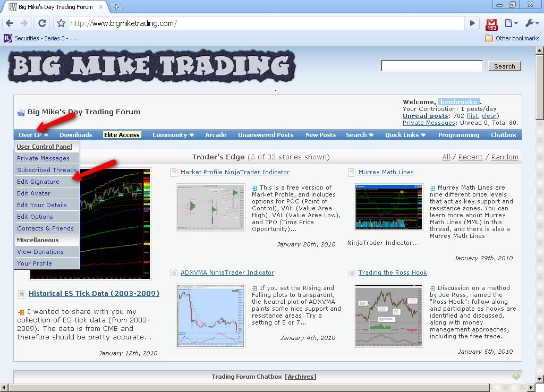Open the page menu document icon
This screenshot has height=392, width=544.
click(x=512, y=23)
